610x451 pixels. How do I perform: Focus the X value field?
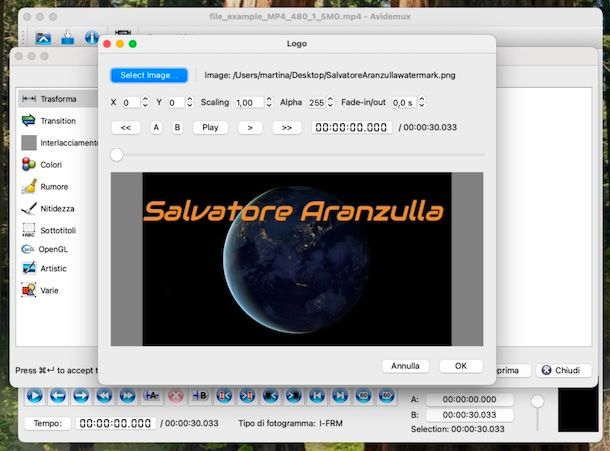131,103
